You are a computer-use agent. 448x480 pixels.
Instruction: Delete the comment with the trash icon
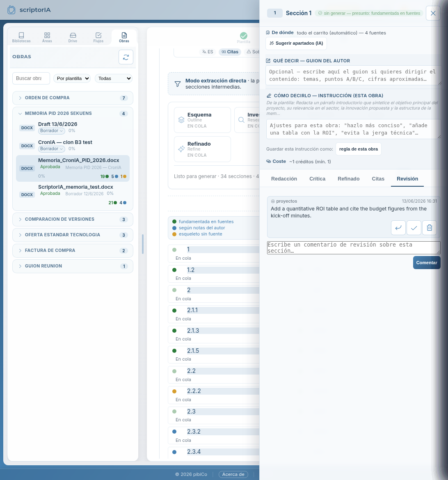430,227
